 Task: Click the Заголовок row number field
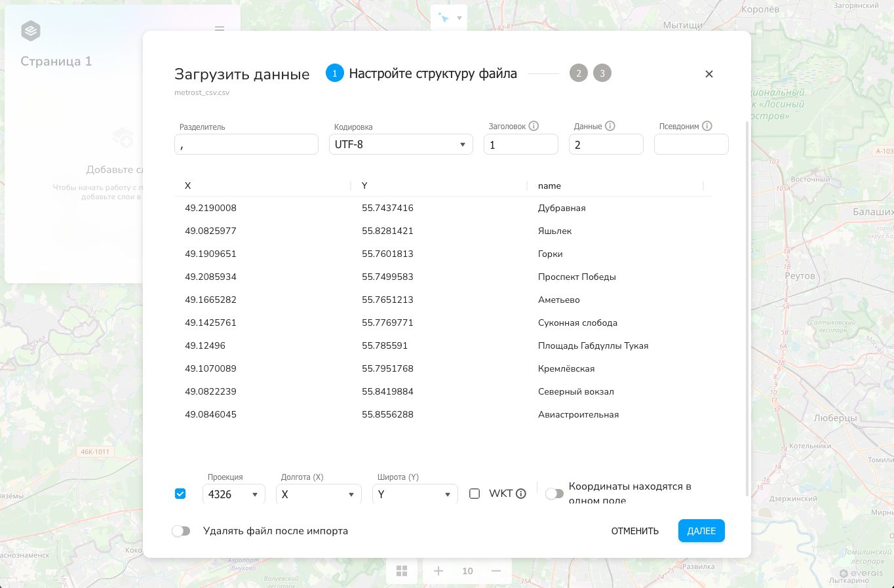click(521, 144)
